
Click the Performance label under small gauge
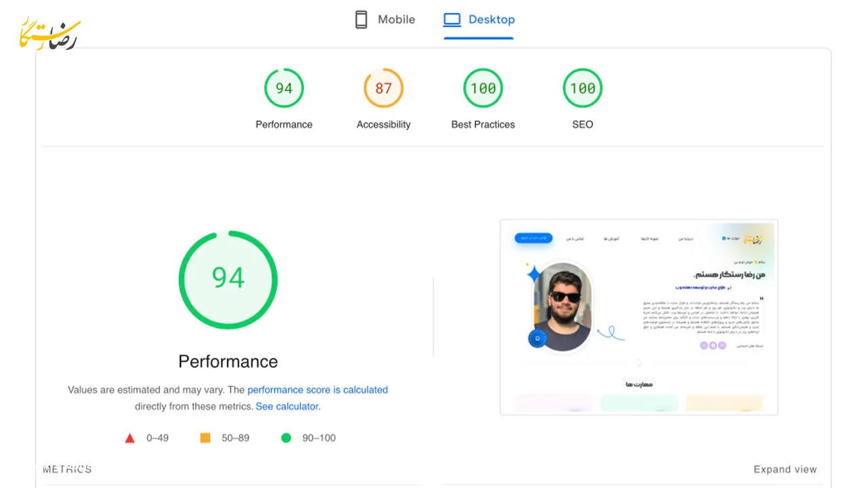284,125
